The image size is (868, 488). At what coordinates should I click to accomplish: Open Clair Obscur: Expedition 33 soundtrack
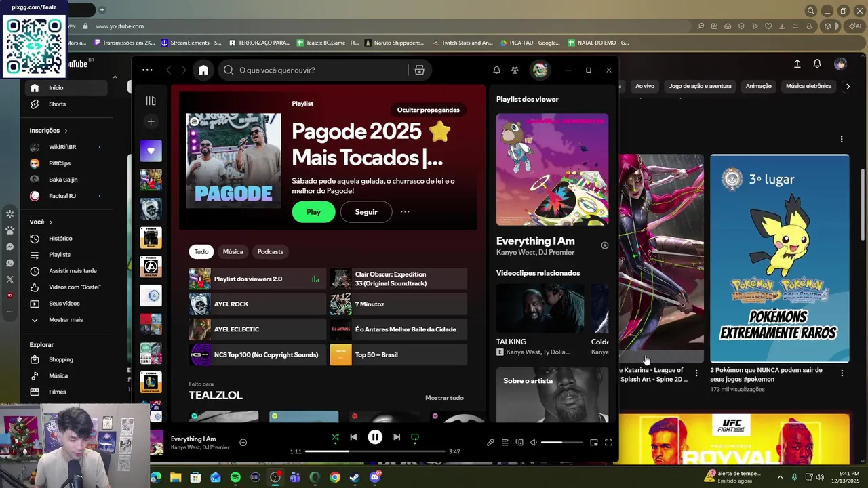point(399,279)
